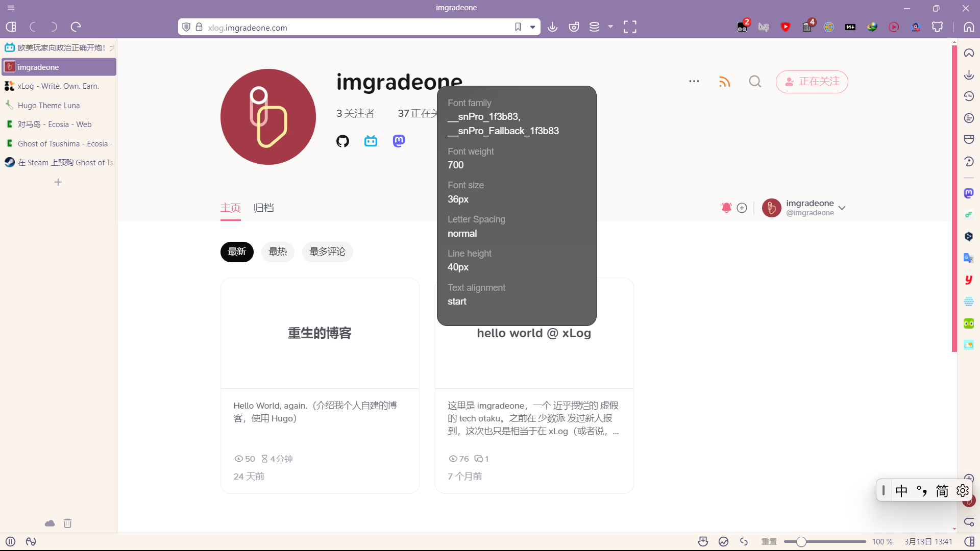Filter posts by 最热 hottest
The width and height of the screenshot is (980, 551).
[278, 252]
